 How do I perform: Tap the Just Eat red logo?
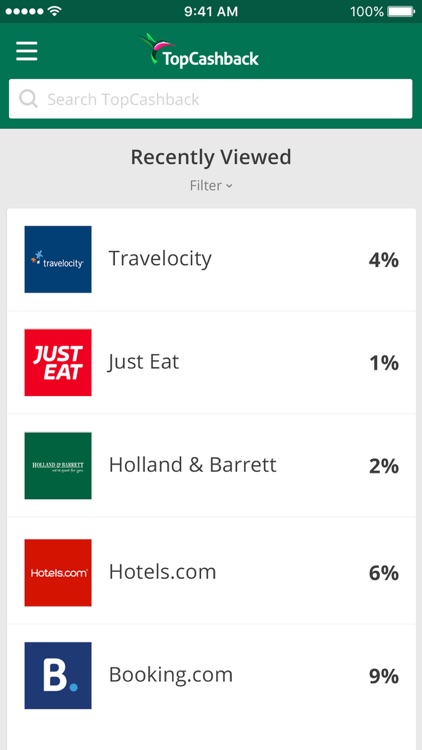[58, 363]
